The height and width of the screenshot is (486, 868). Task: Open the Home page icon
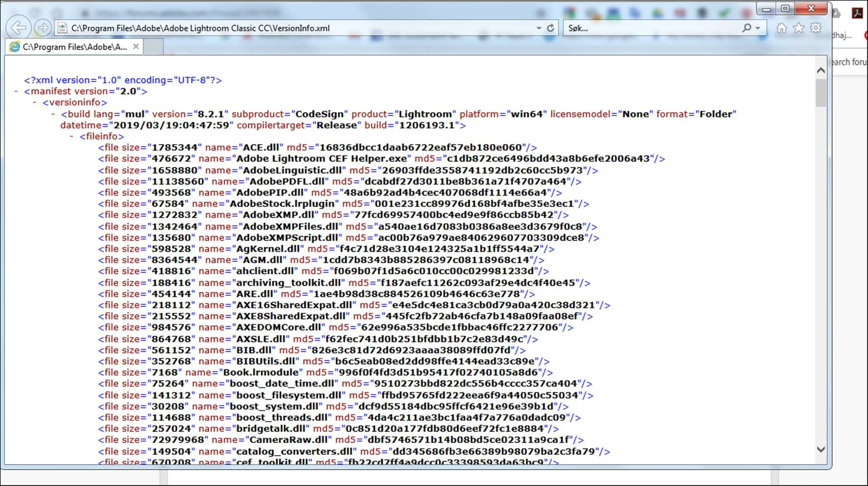[781, 28]
